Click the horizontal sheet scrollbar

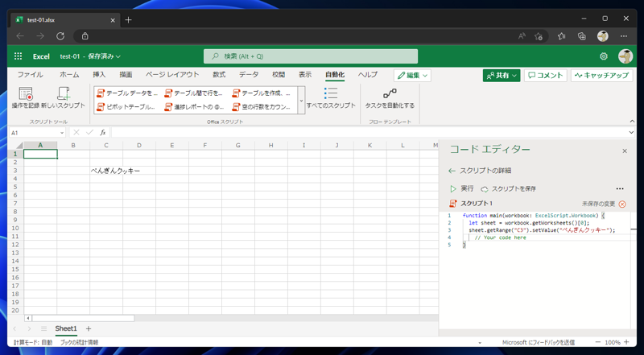pos(83,318)
